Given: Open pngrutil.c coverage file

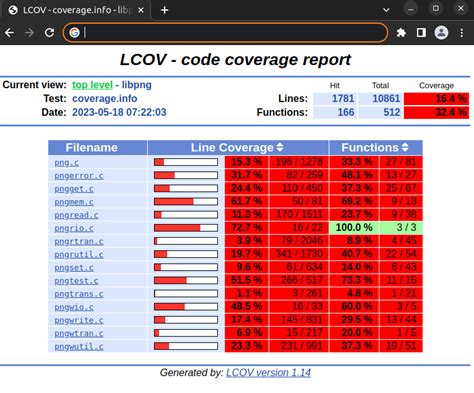Looking at the screenshot, I should point(79,255).
